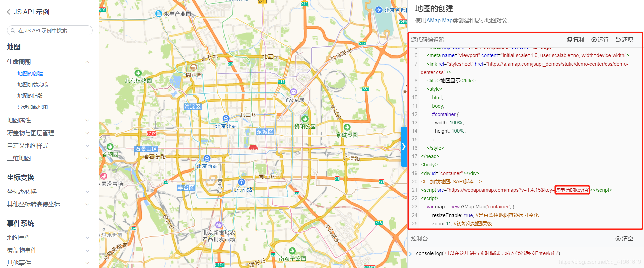
Task: Open the 异步加载地图 example
Action: coord(33,107)
